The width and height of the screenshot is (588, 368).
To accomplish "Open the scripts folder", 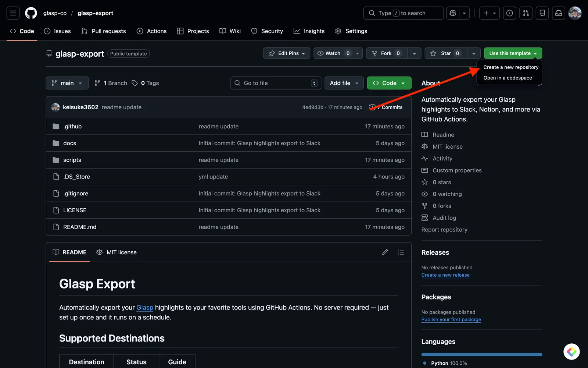I will tap(72, 160).
